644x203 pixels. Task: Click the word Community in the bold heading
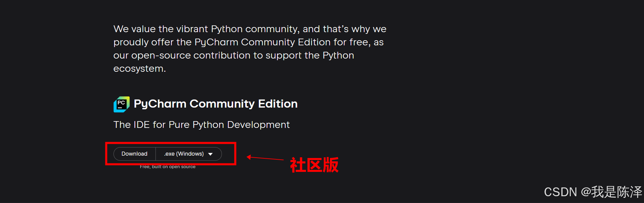[222, 104]
